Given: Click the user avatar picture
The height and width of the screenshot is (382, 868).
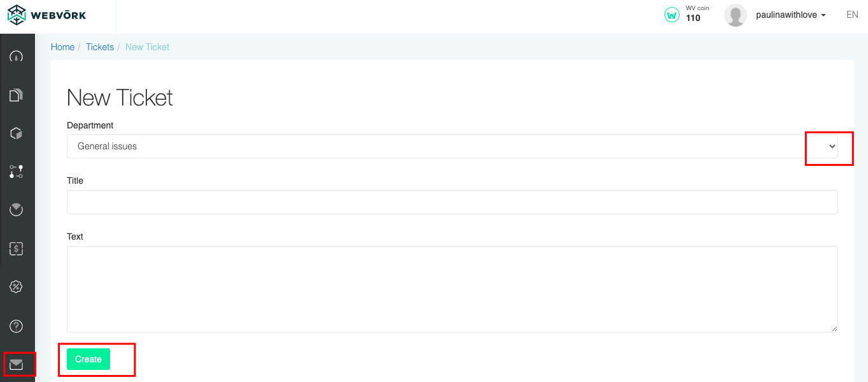Looking at the screenshot, I should tap(736, 15).
